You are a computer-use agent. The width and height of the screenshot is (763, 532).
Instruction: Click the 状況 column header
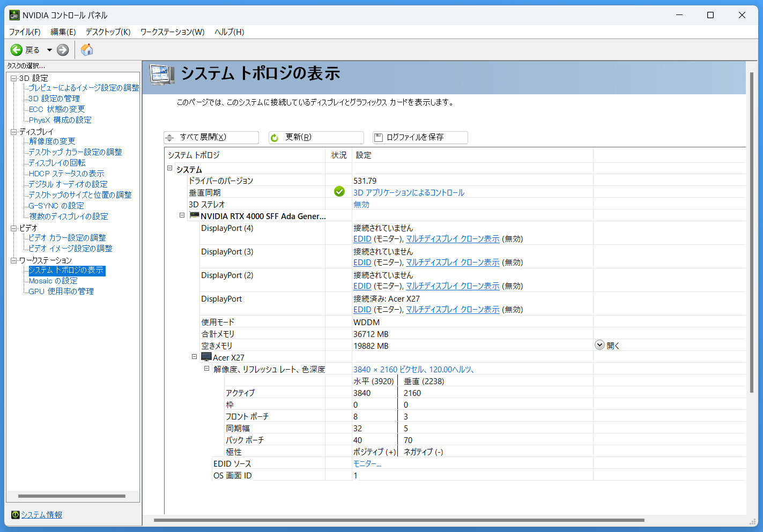(339, 155)
